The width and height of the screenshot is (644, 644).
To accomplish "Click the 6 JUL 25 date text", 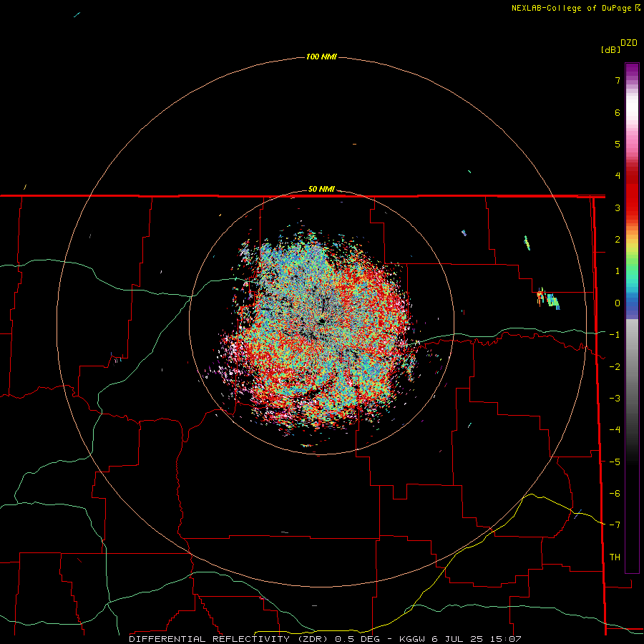I will (x=459, y=639).
